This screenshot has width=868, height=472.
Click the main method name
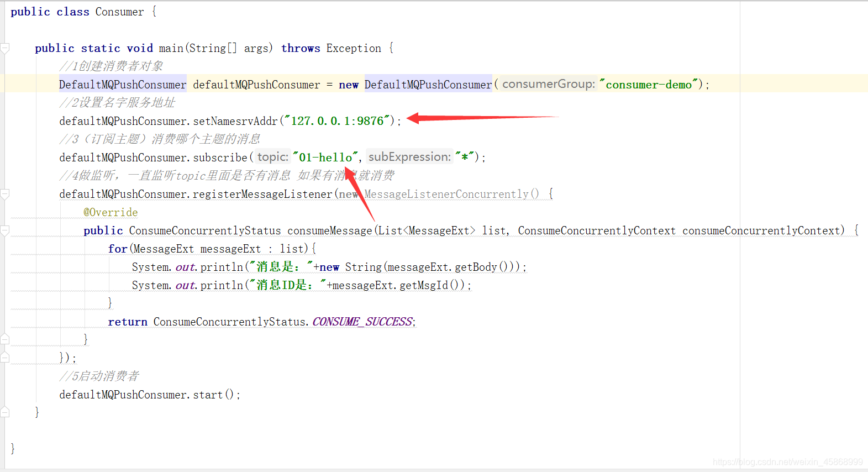point(171,48)
